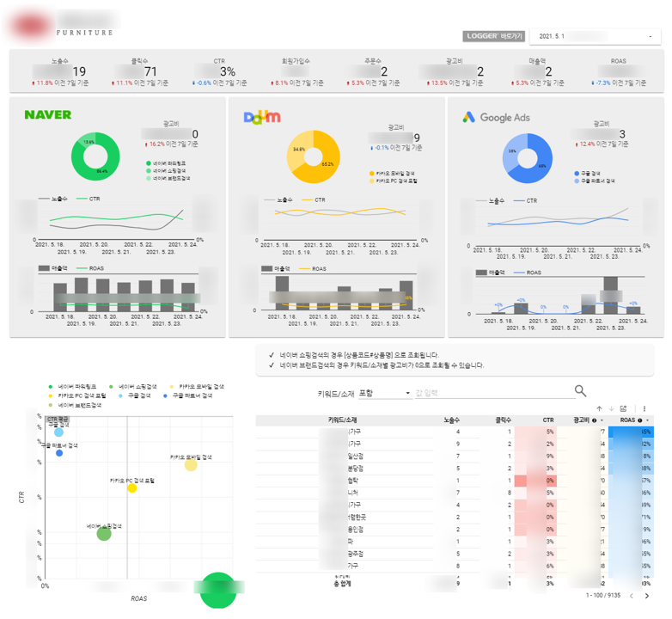The width and height of the screenshot is (672, 619).
Task: Sort by 키워드/소재 column header
Action: click(x=342, y=420)
